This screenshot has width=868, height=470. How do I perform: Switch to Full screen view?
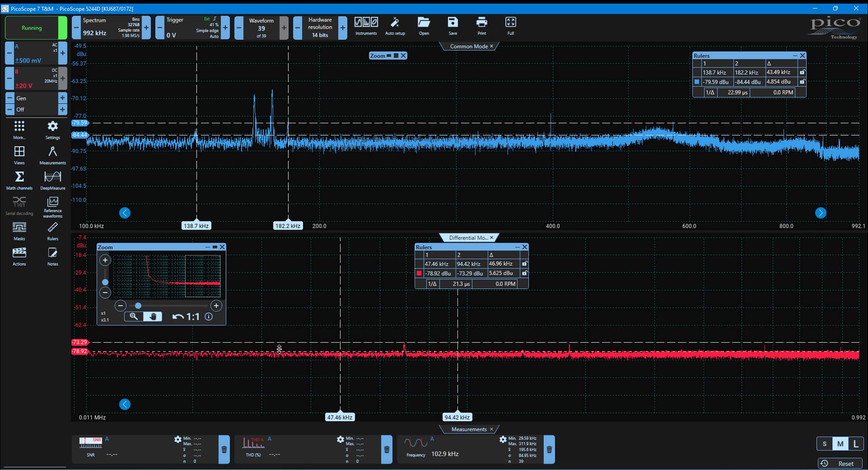coord(510,26)
